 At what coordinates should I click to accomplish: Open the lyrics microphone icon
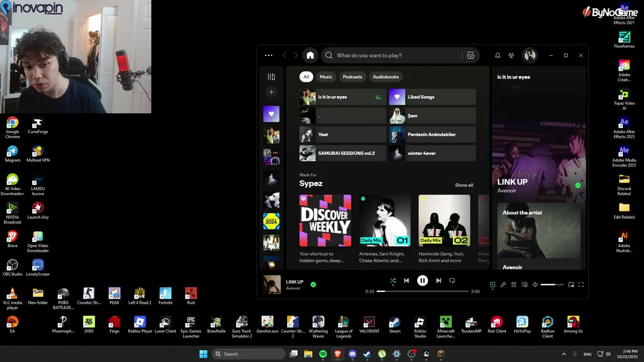(503, 285)
